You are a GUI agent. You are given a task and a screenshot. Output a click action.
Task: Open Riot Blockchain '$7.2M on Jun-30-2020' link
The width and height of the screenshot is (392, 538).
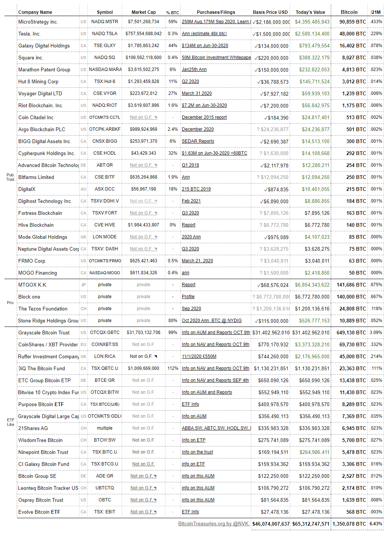204,105
